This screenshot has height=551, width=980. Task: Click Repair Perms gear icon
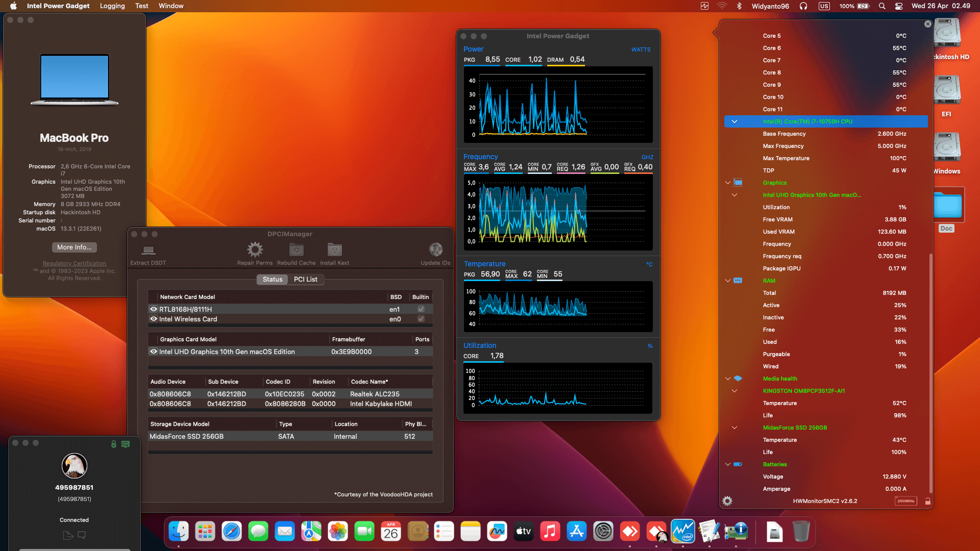[x=255, y=249]
